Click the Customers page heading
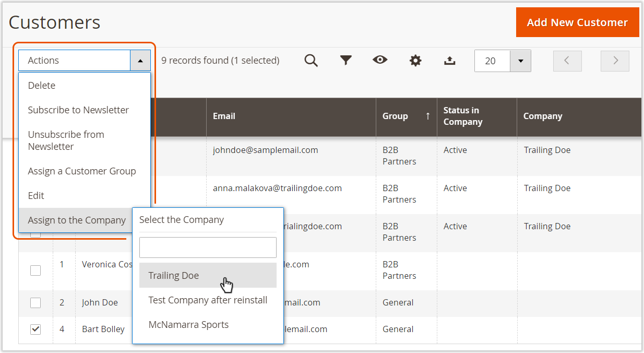The image size is (644, 353). coord(54,22)
